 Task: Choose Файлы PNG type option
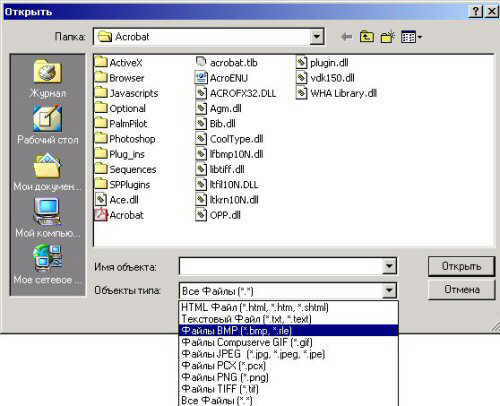click(x=288, y=377)
